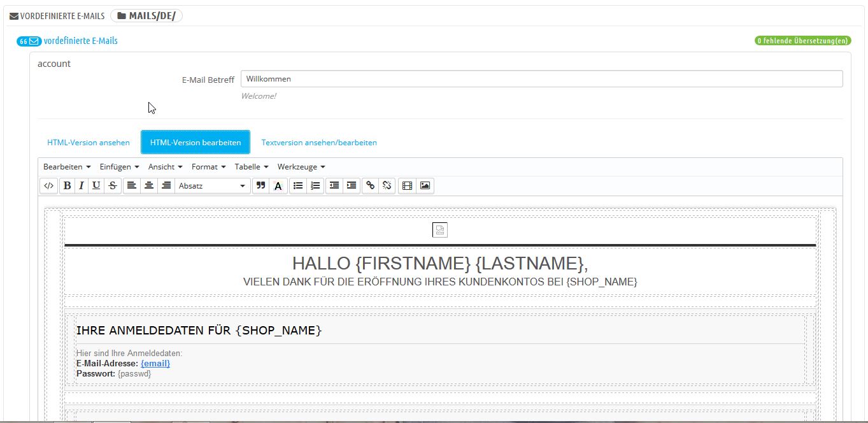The height and width of the screenshot is (423, 868).
Task: Open the Format menu
Action: [209, 167]
